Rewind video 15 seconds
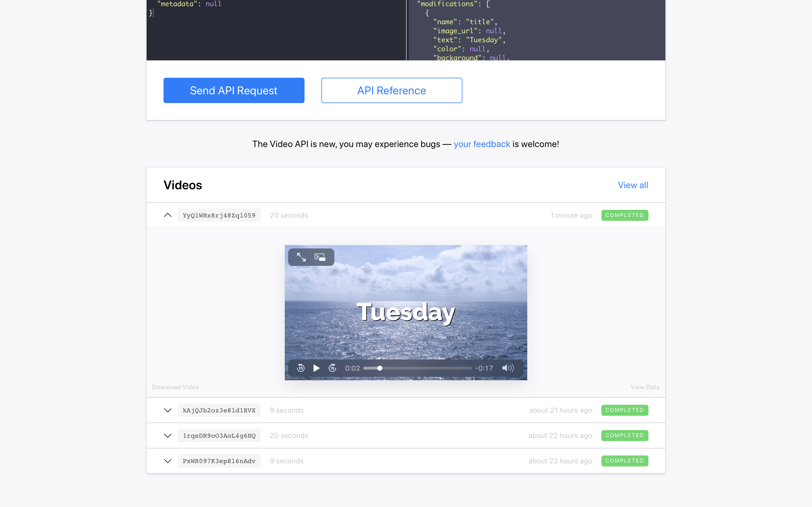The width and height of the screenshot is (812, 507). click(x=301, y=368)
